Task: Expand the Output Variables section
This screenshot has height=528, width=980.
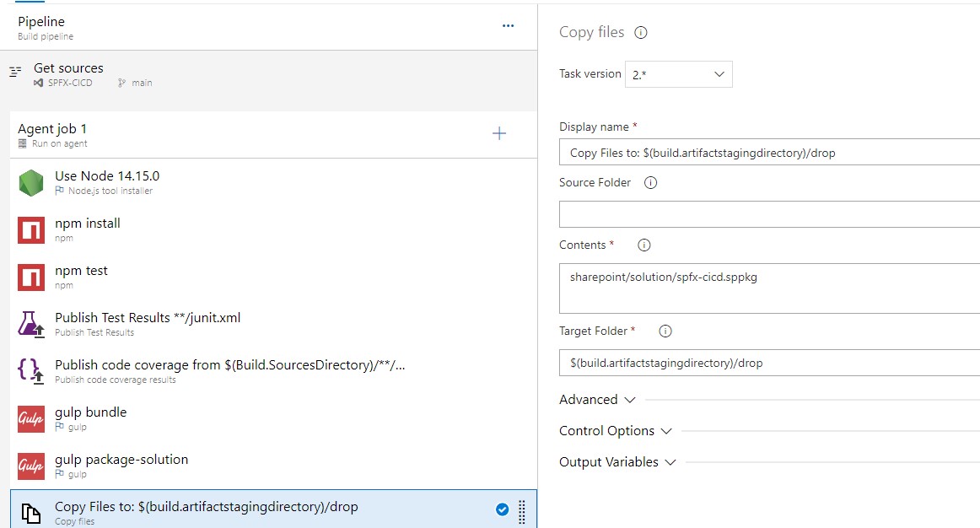Action: click(617, 462)
